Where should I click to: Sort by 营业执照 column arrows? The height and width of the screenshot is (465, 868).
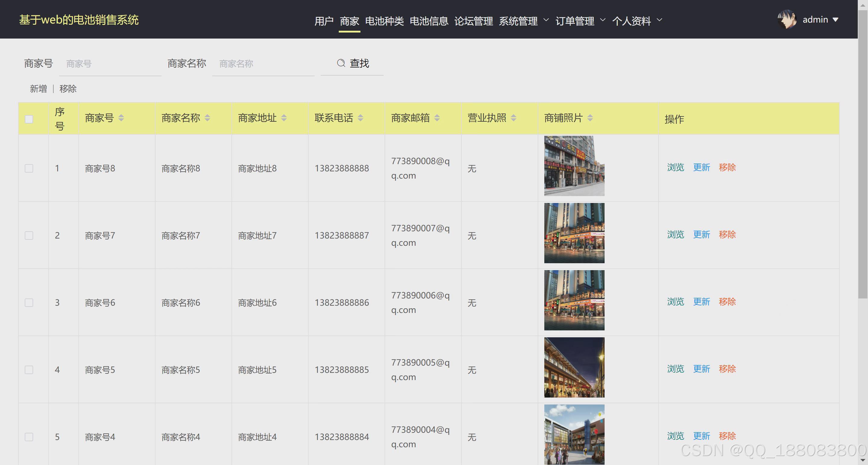(513, 118)
